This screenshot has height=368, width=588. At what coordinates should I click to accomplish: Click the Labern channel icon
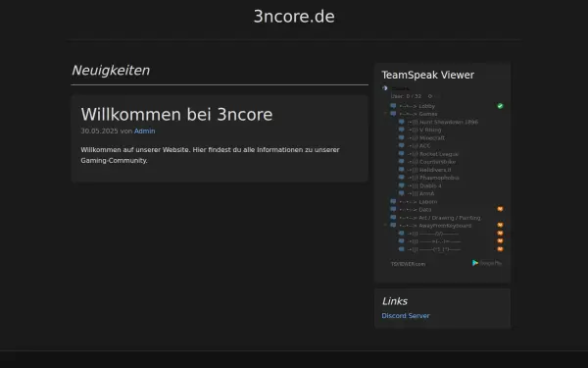coord(393,201)
